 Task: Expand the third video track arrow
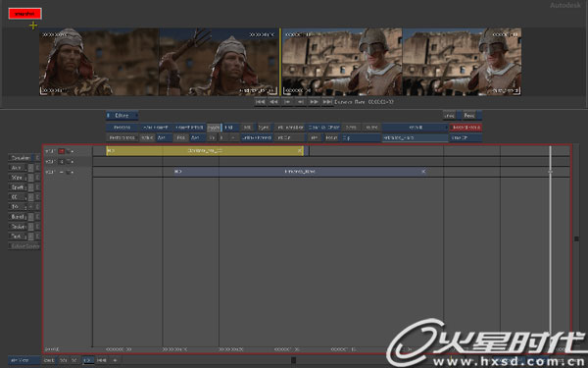pyautogui.click(x=71, y=172)
